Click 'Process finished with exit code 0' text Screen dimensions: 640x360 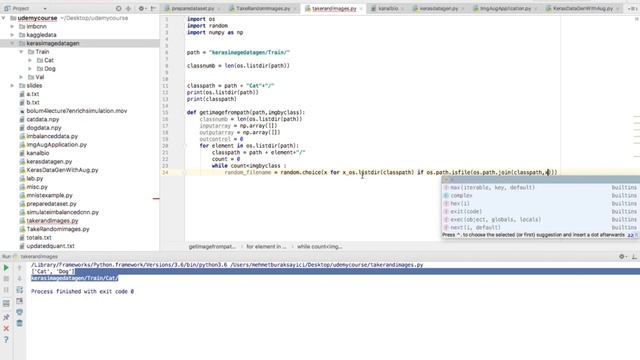(x=82, y=291)
